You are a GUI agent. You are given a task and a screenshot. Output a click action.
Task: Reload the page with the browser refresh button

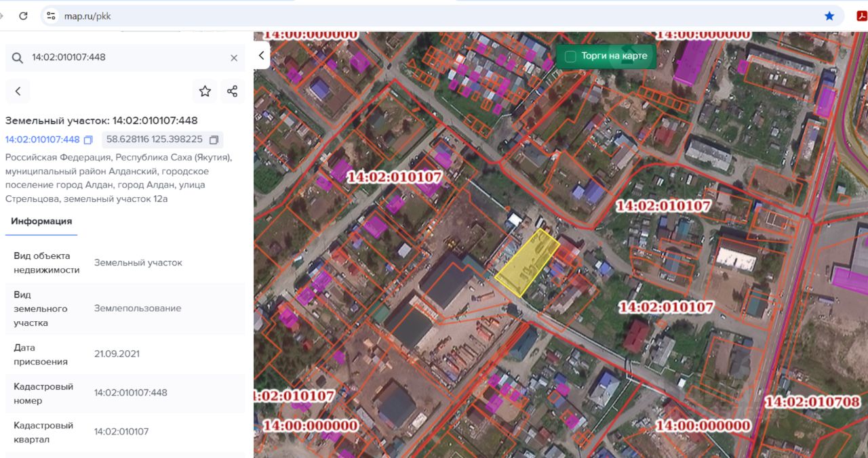tap(24, 16)
